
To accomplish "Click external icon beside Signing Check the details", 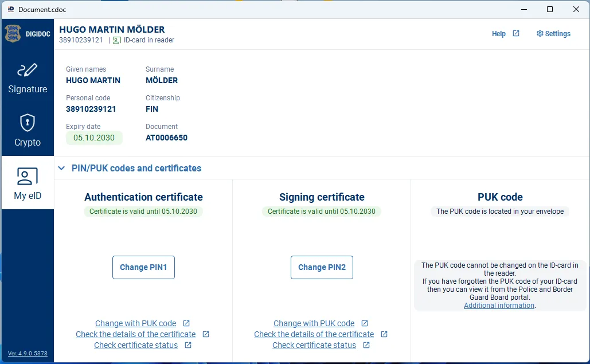I will coord(384,334).
